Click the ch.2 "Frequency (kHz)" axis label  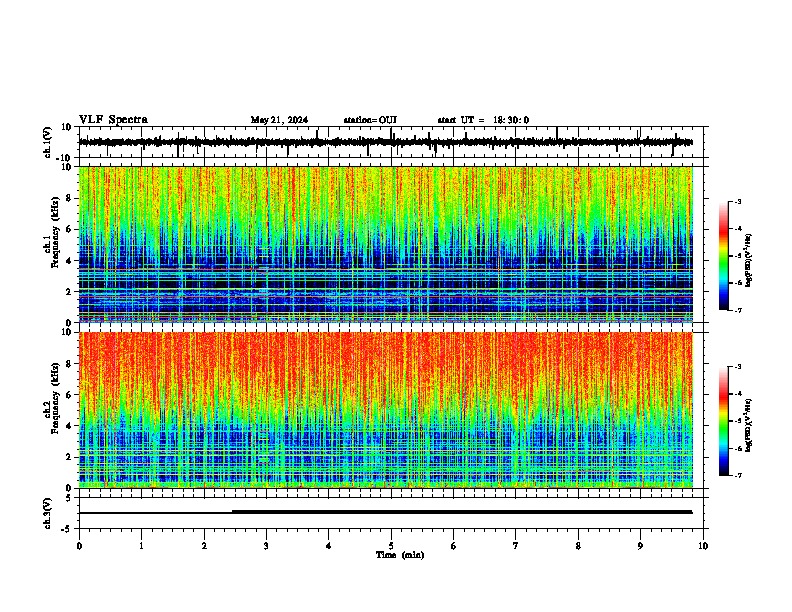click(x=55, y=400)
